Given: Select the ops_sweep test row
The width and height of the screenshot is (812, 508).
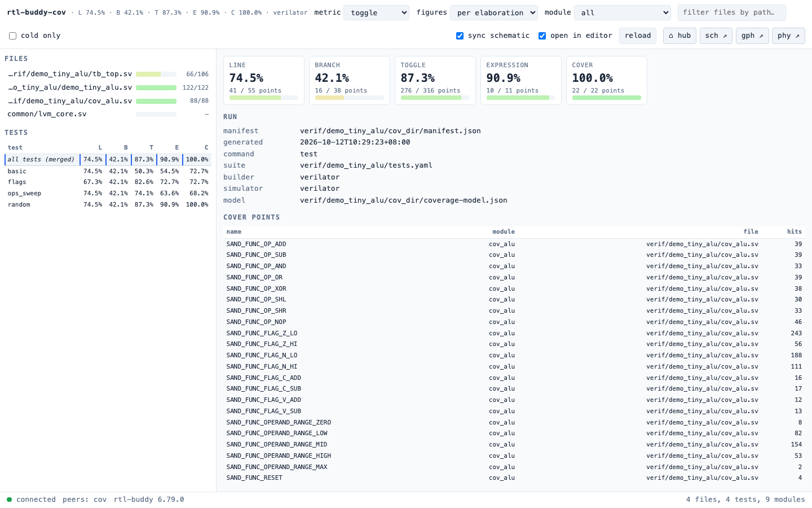Looking at the screenshot, I should pos(108,194).
